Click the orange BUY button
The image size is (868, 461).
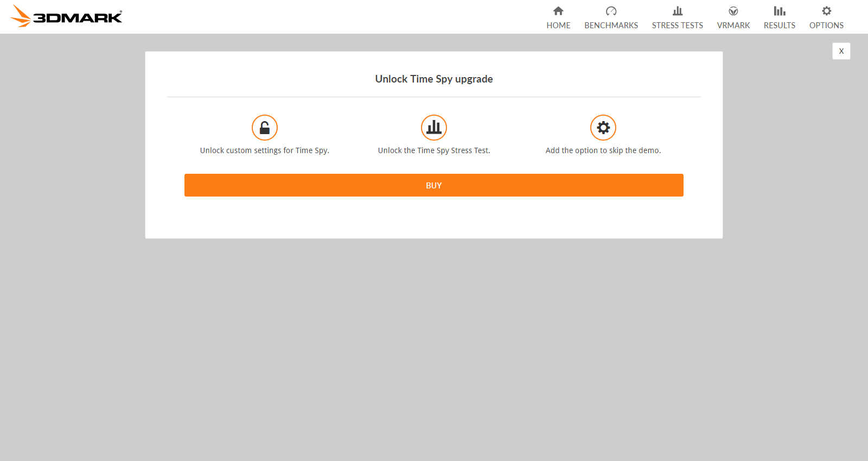pyautogui.click(x=434, y=185)
